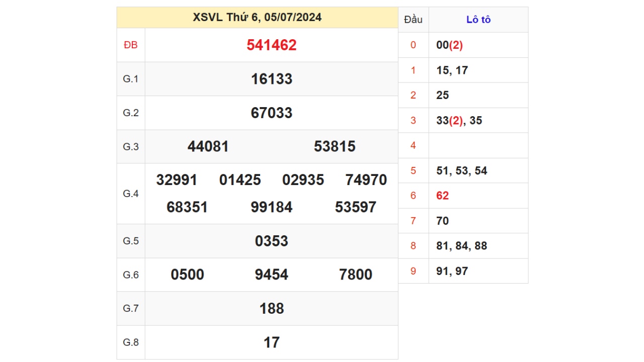Select G.4 number 74970

pyautogui.click(x=366, y=180)
